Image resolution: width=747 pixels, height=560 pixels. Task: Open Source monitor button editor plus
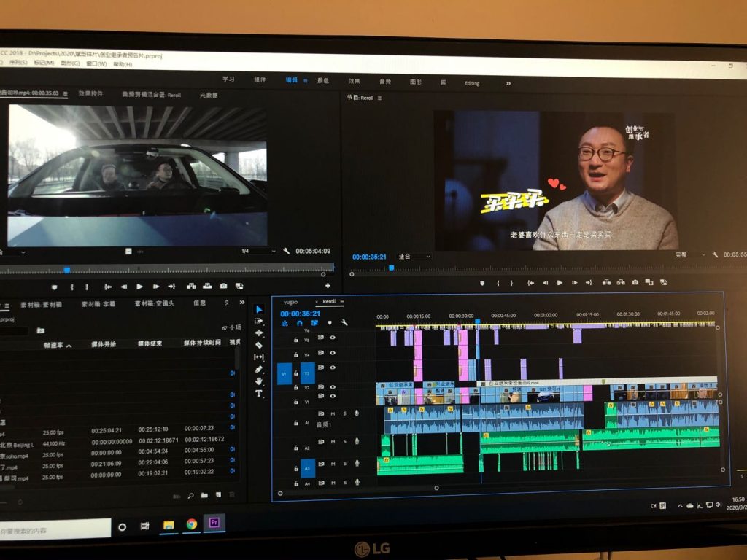328,286
